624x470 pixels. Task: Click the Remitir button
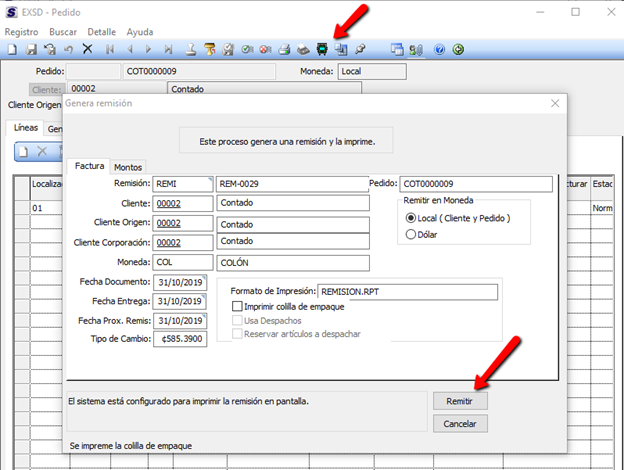460,401
